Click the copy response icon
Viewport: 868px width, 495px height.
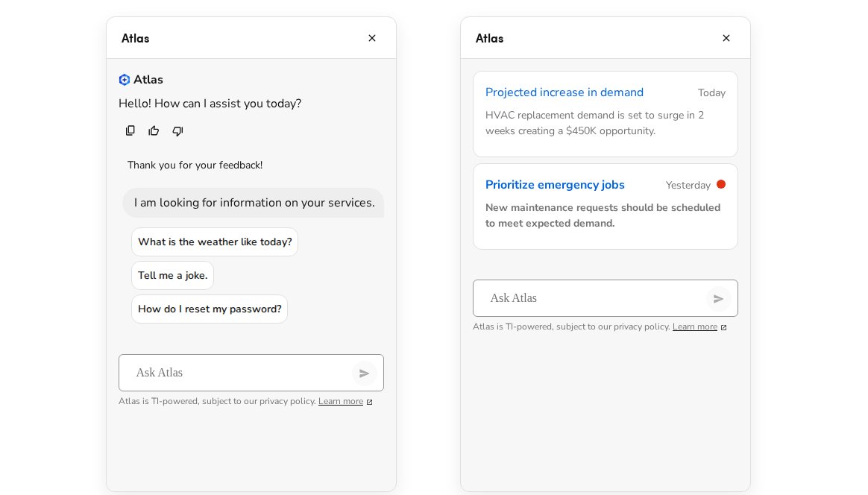(130, 130)
